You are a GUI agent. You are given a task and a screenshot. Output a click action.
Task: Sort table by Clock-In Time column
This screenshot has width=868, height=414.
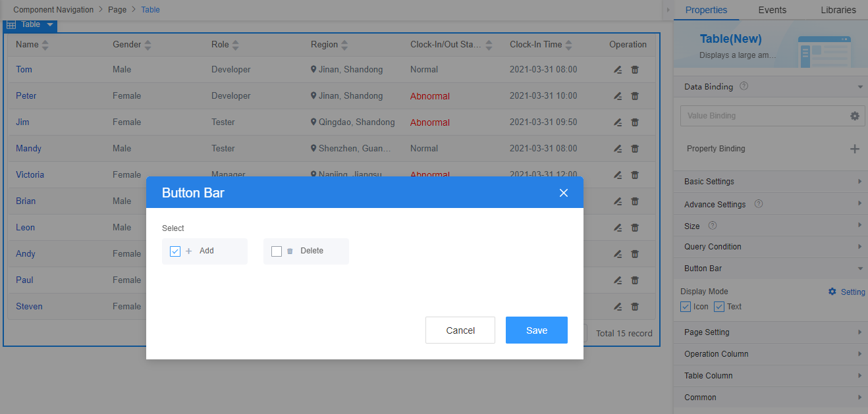(568, 45)
